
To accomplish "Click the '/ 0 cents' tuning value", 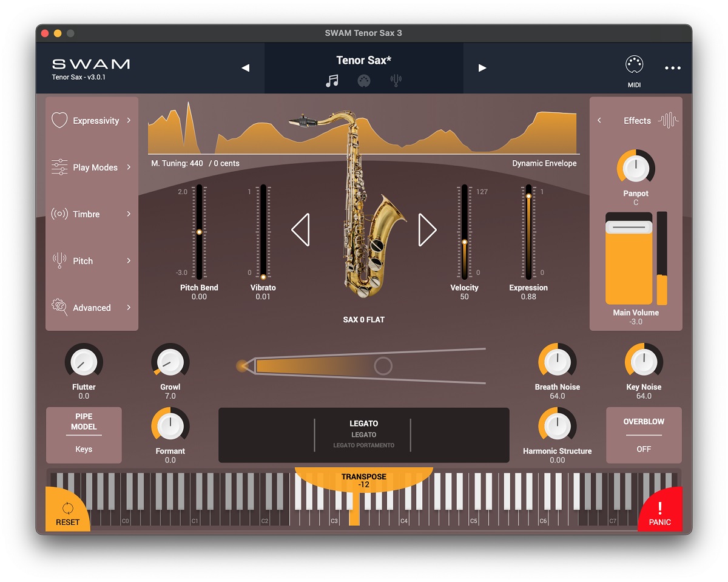I will pyautogui.click(x=224, y=163).
